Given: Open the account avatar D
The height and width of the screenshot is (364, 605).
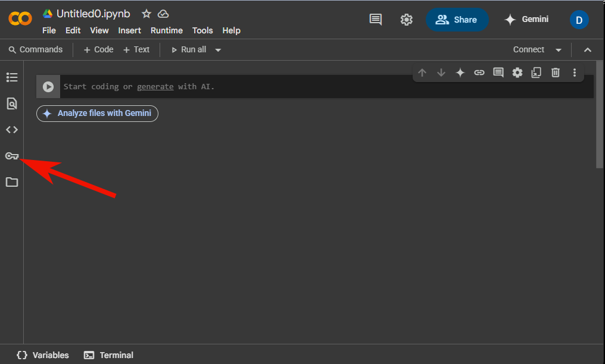Looking at the screenshot, I should 579,20.
